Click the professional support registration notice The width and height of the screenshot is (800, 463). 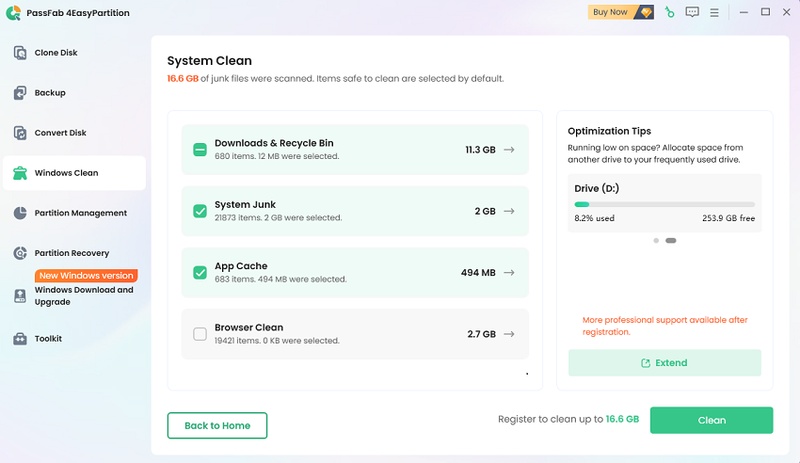pos(665,326)
